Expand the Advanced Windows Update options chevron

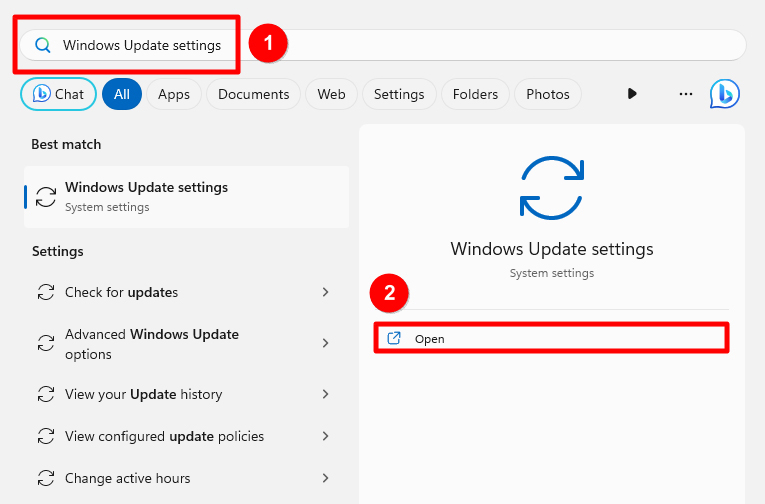tap(325, 343)
